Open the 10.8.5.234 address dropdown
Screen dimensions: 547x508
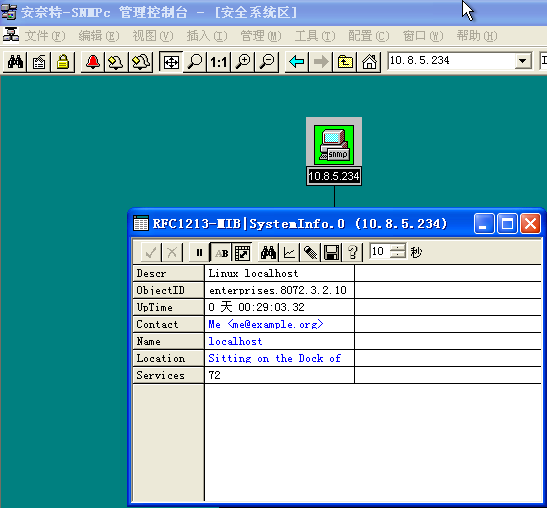pos(523,61)
